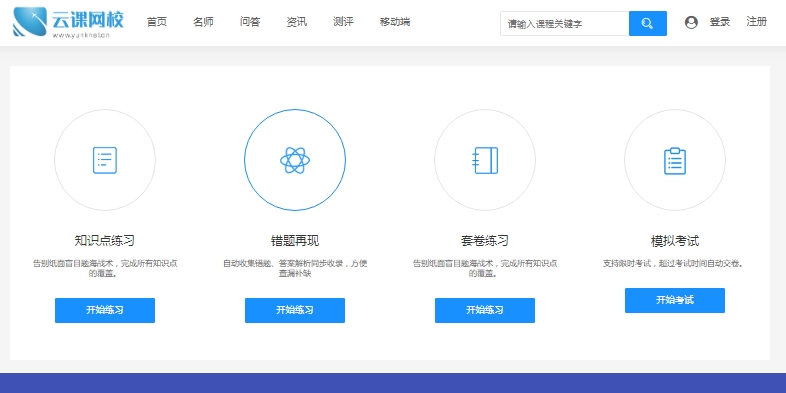The image size is (786, 393).
Task: Click the description under 套卷练习
Action: coord(485,268)
